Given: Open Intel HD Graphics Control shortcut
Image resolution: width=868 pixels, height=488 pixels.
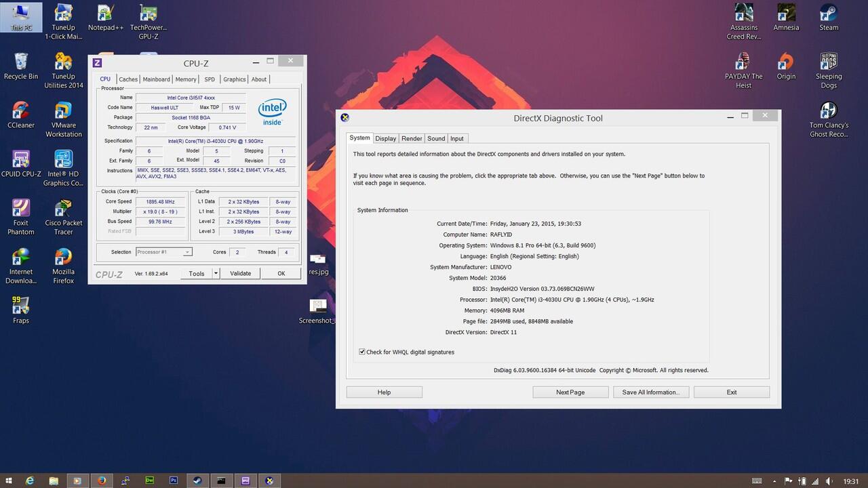Looking at the screenshot, I should 64,168.
